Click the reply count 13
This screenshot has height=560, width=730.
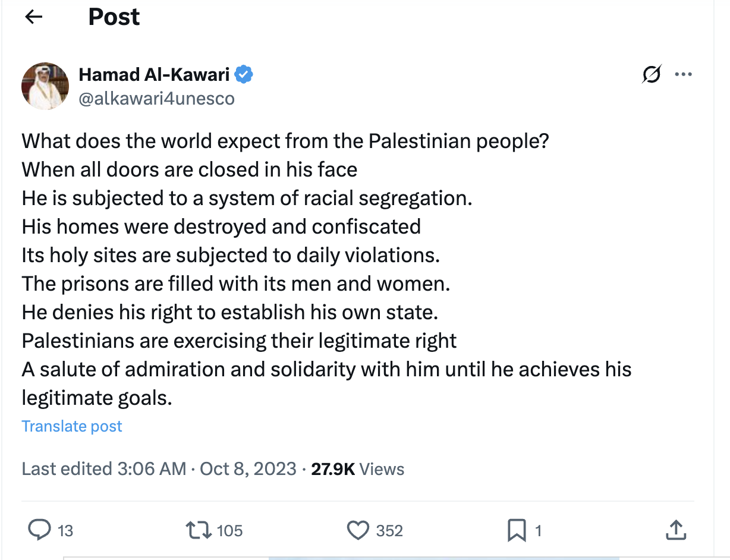[65, 530]
